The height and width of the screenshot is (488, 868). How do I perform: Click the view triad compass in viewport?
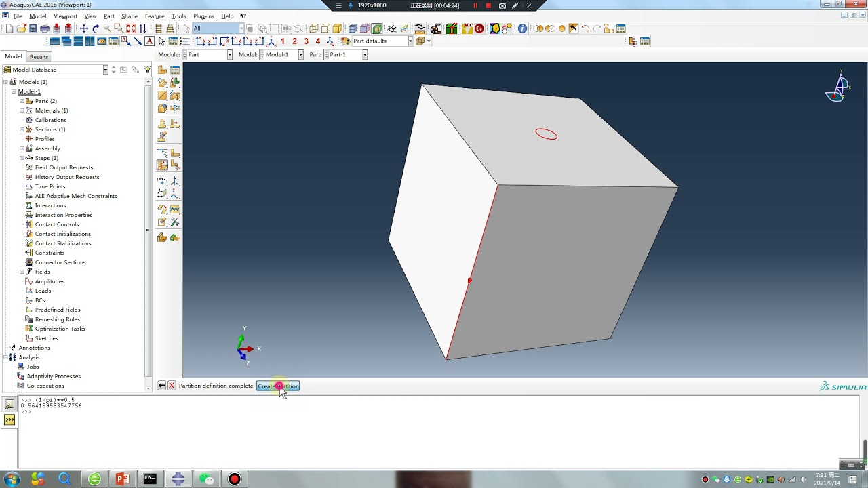(837, 86)
